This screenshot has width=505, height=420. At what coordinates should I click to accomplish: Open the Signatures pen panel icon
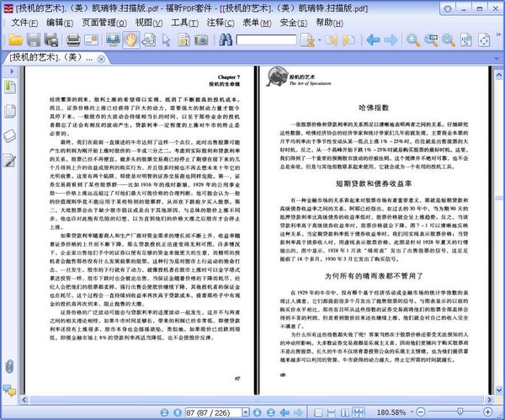(9, 160)
